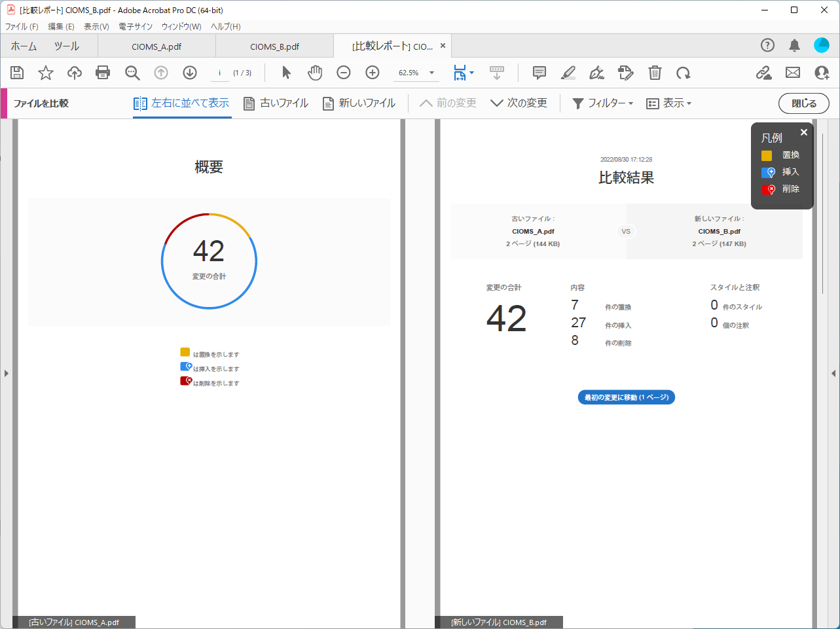
Task: Click the zoom in plus icon
Action: 373,73
